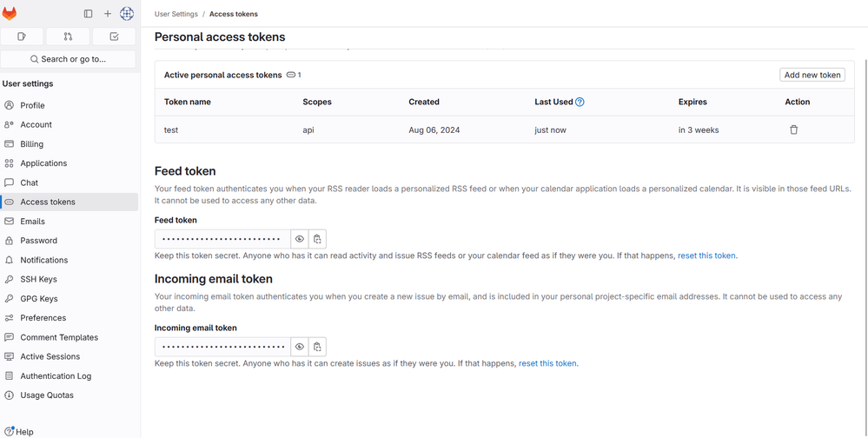Click the Last Used help icon

point(580,102)
